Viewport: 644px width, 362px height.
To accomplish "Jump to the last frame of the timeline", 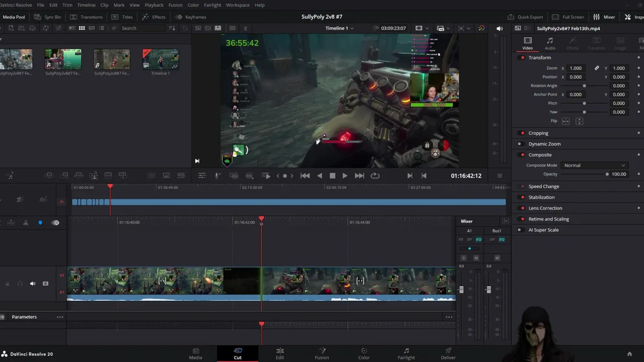I will click(x=359, y=175).
